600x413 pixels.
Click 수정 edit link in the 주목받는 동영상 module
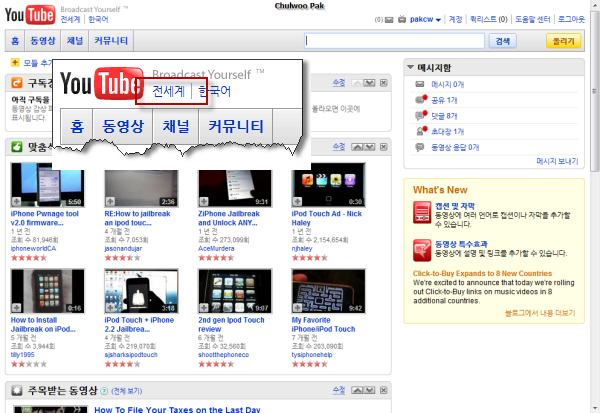pos(339,390)
